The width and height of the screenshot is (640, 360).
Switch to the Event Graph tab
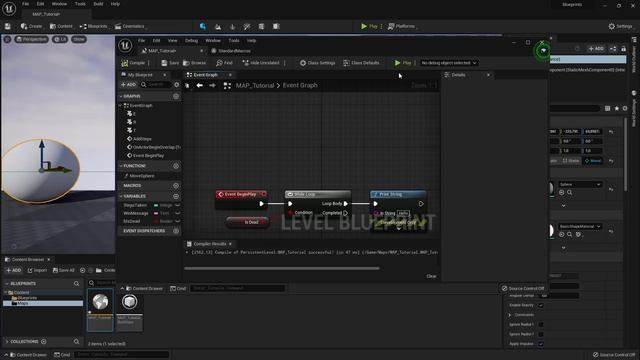206,75
